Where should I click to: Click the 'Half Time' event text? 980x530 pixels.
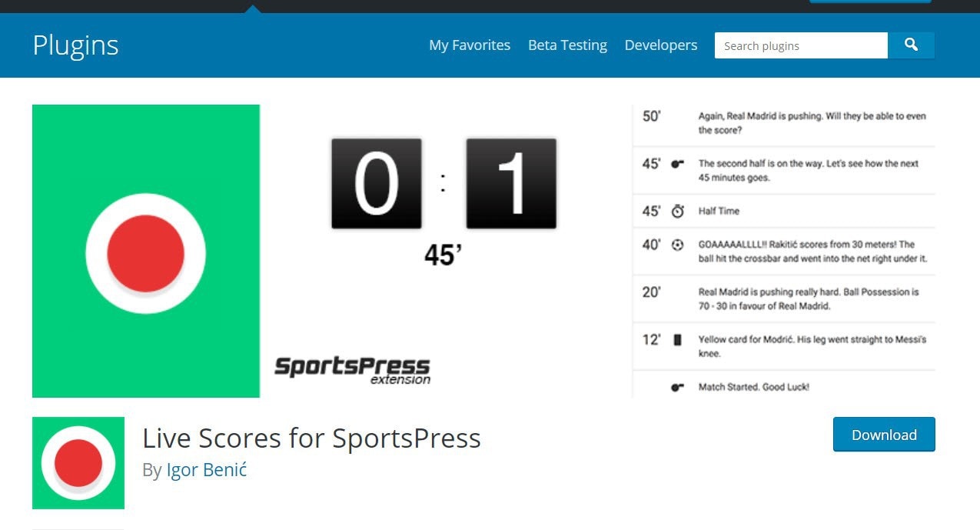click(x=719, y=211)
